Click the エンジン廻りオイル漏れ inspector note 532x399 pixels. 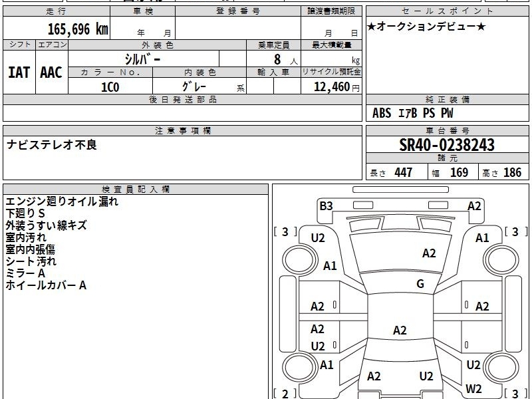[62, 201]
